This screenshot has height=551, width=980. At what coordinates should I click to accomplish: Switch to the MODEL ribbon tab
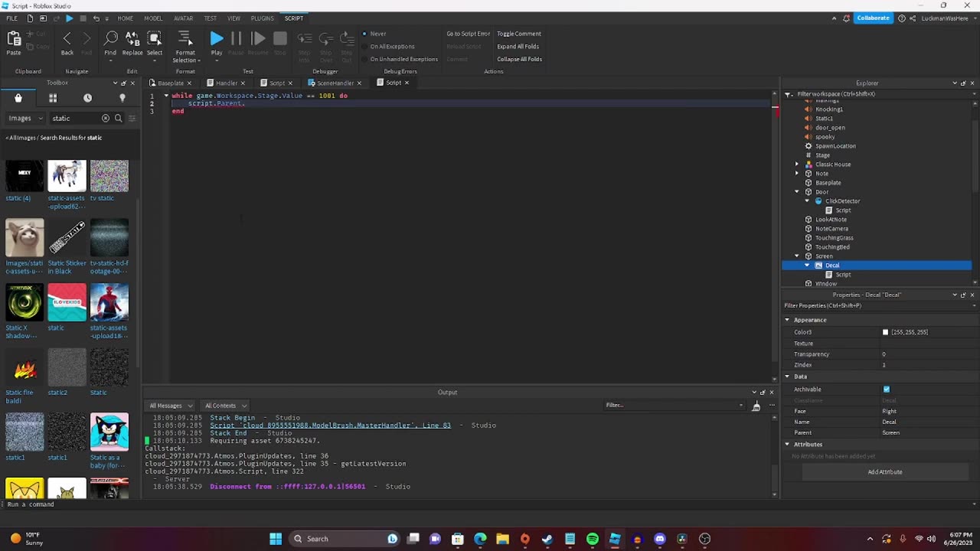[x=153, y=18]
